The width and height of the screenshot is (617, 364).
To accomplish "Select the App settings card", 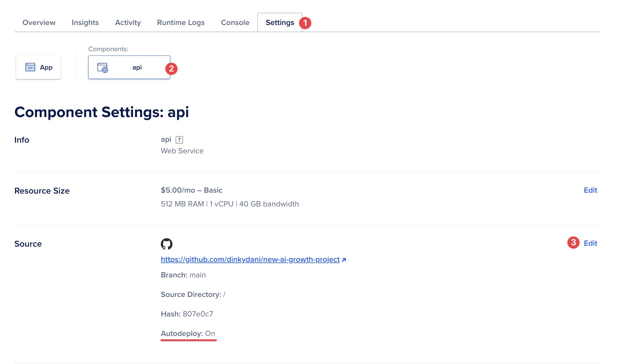I will pyautogui.click(x=38, y=67).
